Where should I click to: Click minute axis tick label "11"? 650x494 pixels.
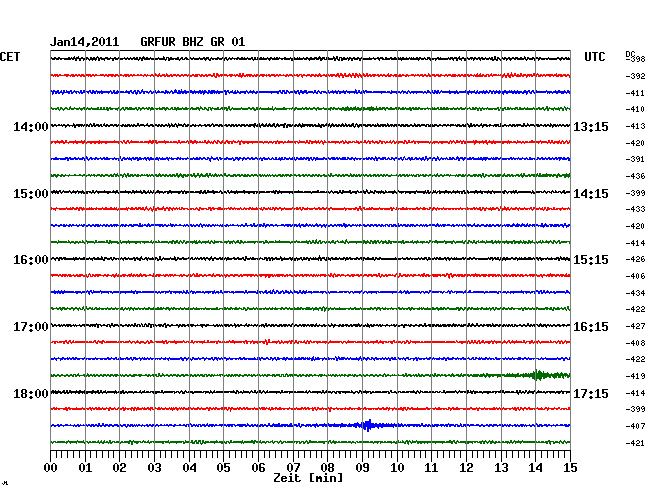[x=431, y=468]
